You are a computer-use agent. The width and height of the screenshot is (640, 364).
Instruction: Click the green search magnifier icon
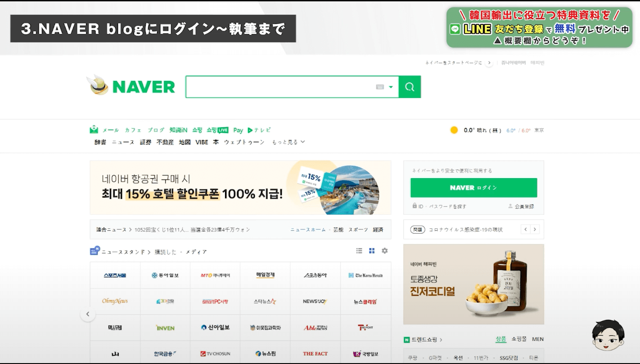tap(409, 86)
